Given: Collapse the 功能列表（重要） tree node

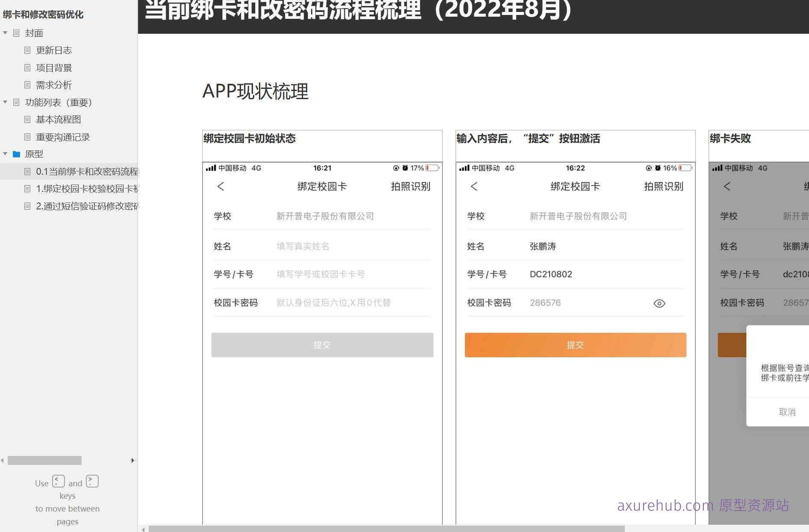Looking at the screenshot, I should click(5, 102).
